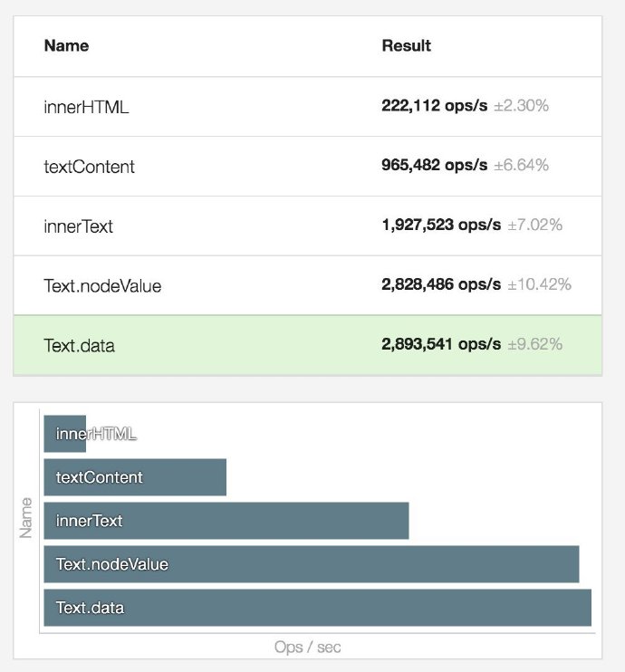
Task: Click the Name column header
Action: [66, 45]
